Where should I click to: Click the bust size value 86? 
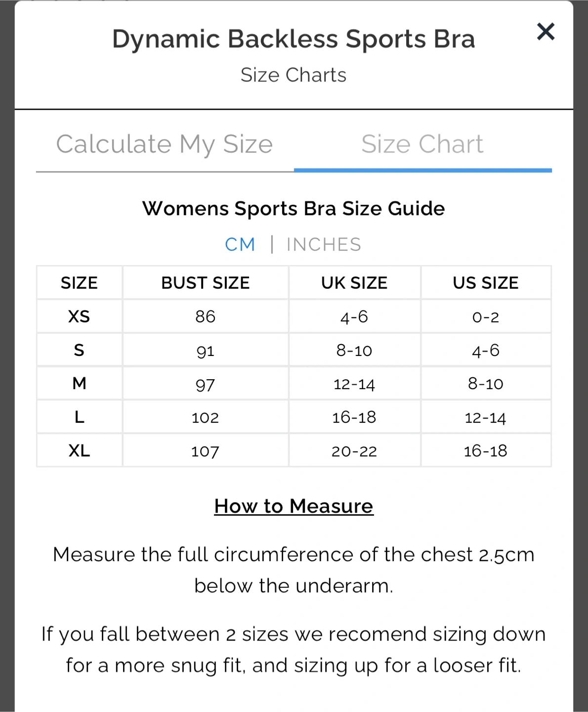tap(206, 316)
